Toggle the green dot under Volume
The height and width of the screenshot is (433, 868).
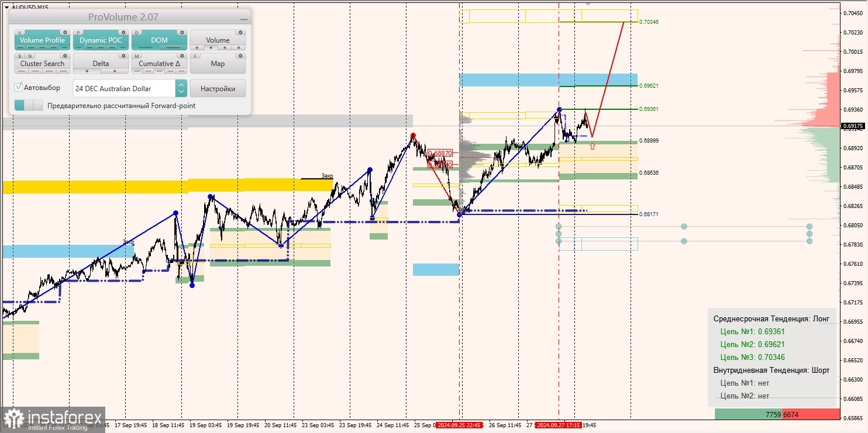[x=211, y=47]
